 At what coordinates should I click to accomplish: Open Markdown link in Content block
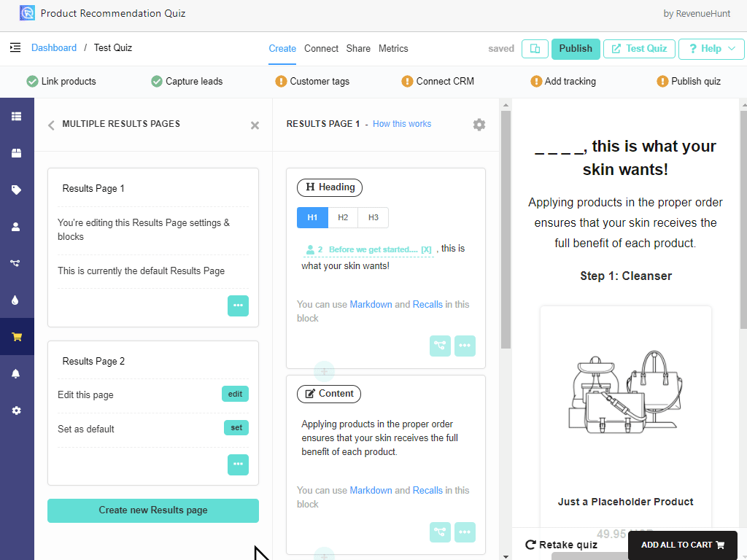pos(371,491)
